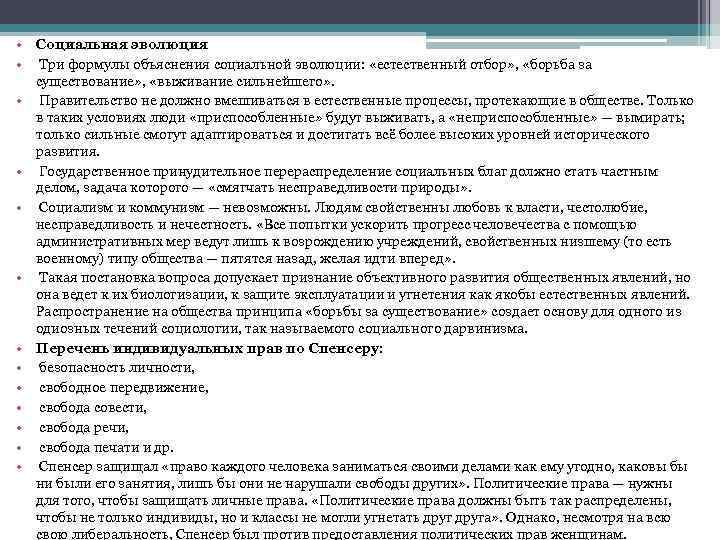
Task: Click the line 'она ведет к их биологизации'
Action: 363,294
